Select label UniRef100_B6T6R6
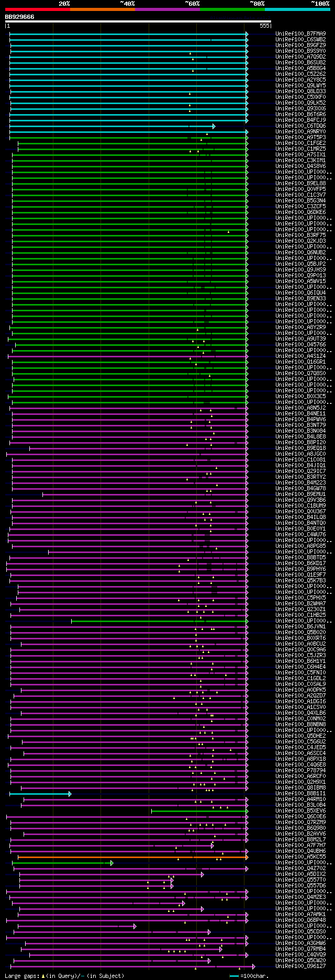 pos(300,115)
